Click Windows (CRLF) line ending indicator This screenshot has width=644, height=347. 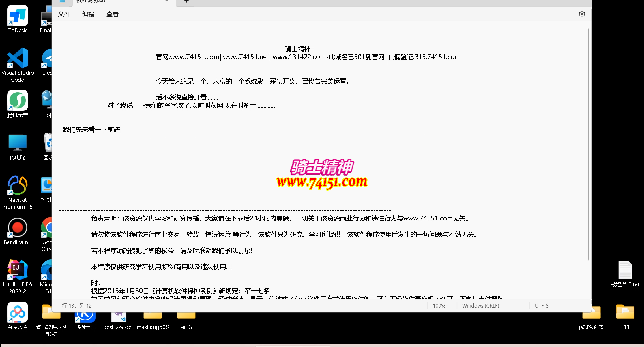pos(480,305)
